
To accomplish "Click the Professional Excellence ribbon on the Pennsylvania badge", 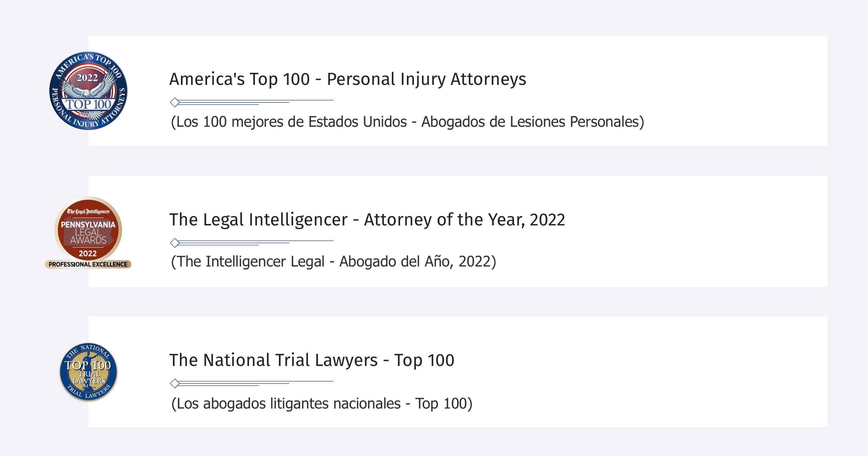I will click(88, 264).
